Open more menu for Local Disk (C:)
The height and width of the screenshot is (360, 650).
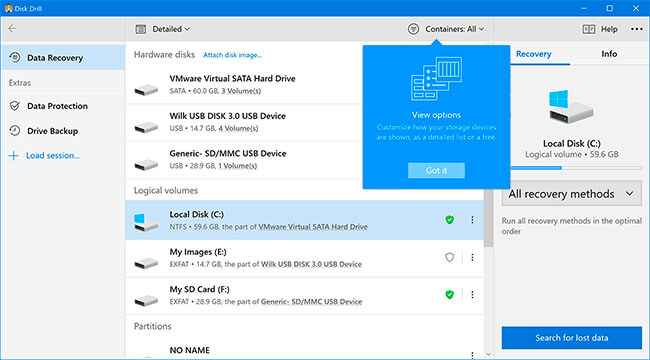tap(472, 220)
